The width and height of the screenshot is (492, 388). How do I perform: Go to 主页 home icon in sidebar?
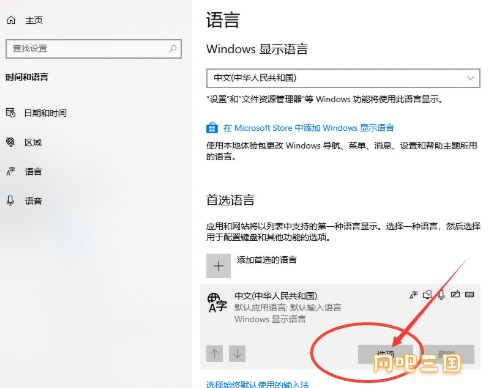point(11,20)
